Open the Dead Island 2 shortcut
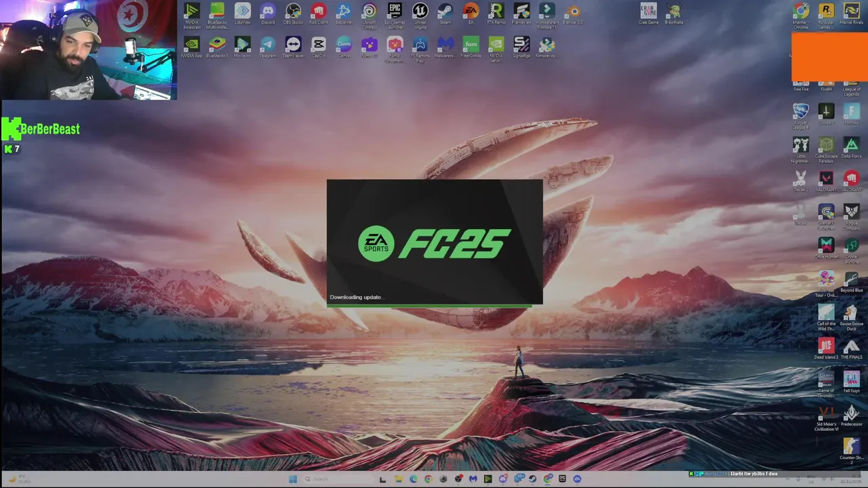The width and height of the screenshot is (868, 488). pos(826,349)
